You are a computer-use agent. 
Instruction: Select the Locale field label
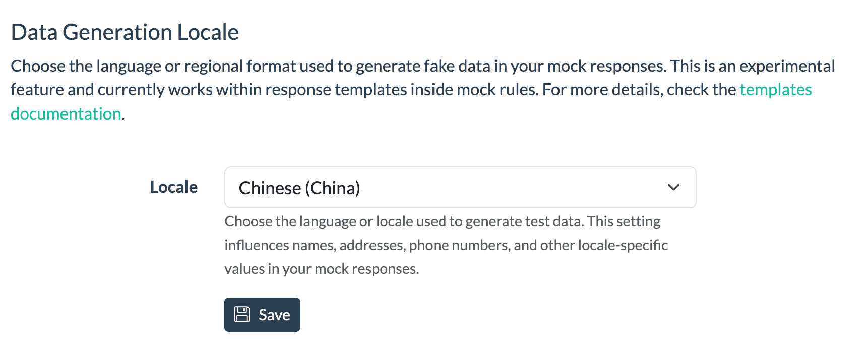coord(173,187)
